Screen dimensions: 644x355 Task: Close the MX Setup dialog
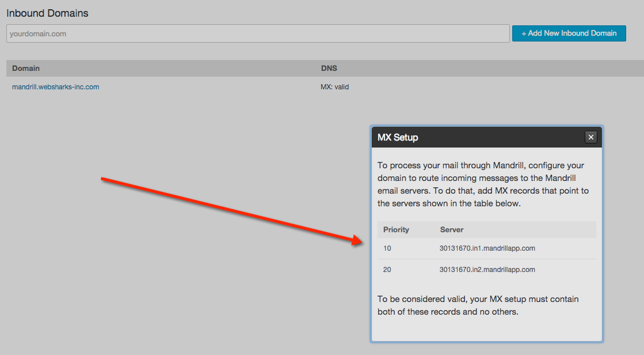coord(590,137)
